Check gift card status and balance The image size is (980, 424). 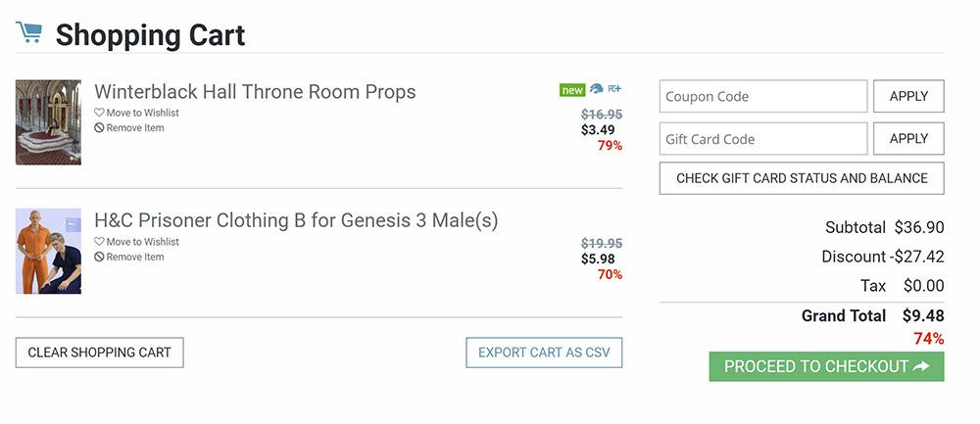802,178
